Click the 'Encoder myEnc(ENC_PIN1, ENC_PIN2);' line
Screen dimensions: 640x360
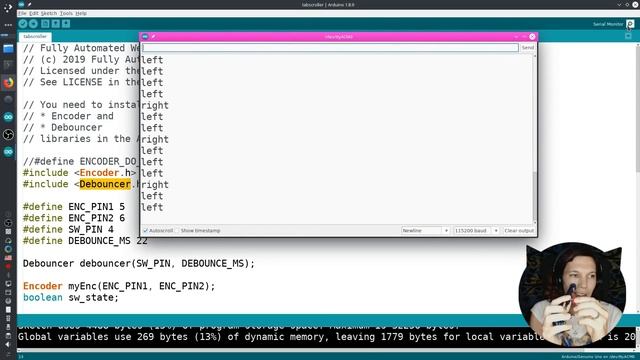tap(119, 286)
